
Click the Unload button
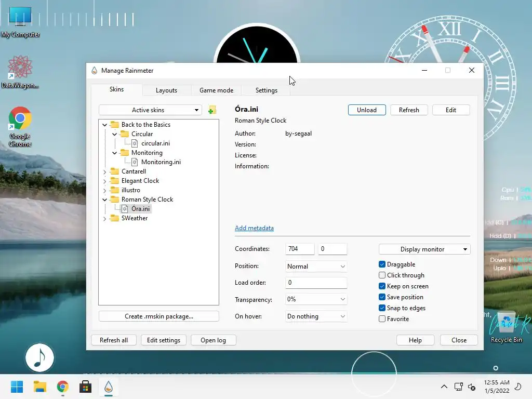367,110
